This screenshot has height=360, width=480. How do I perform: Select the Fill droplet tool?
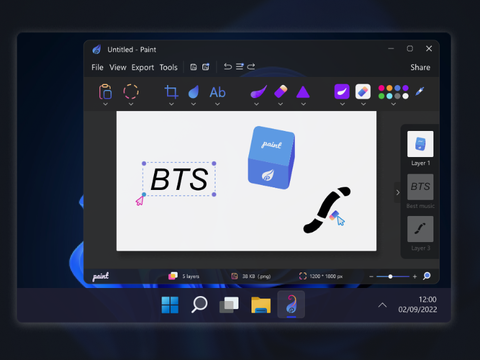pos(194,92)
